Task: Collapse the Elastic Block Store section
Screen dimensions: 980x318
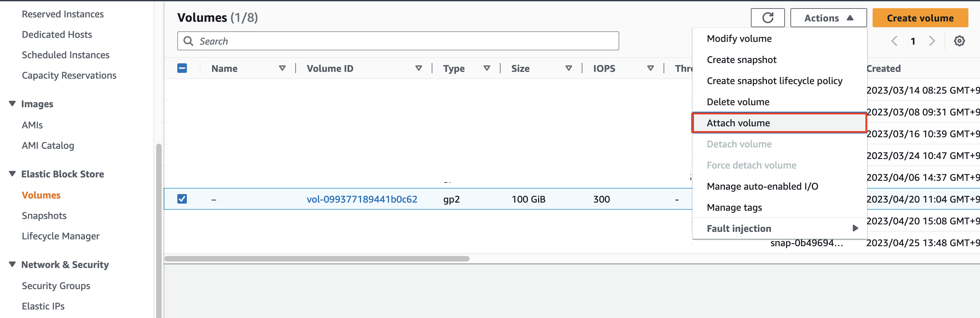Action: click(13, 174)
